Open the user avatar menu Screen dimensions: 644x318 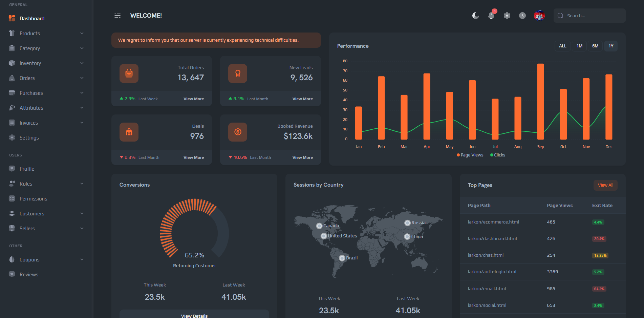(539, 16)
